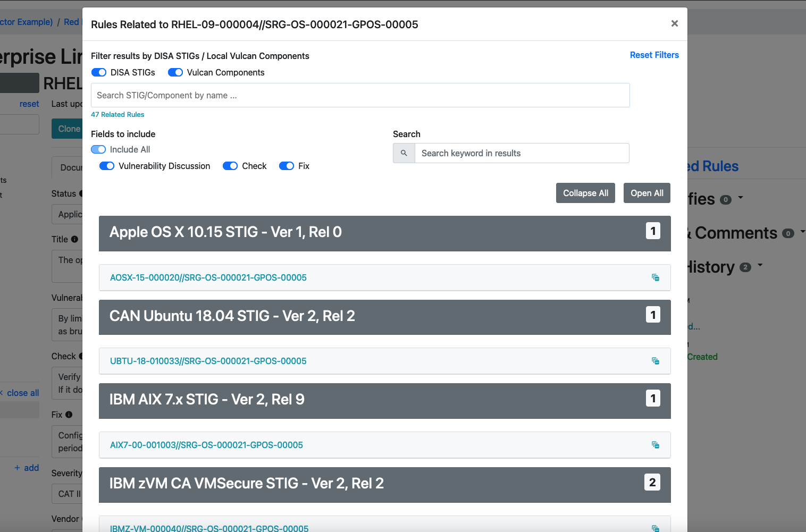This screenshot has width=806, height=532.
Task: Turn off Vulnerability Discussion field toggle
Action: point(107,166)
